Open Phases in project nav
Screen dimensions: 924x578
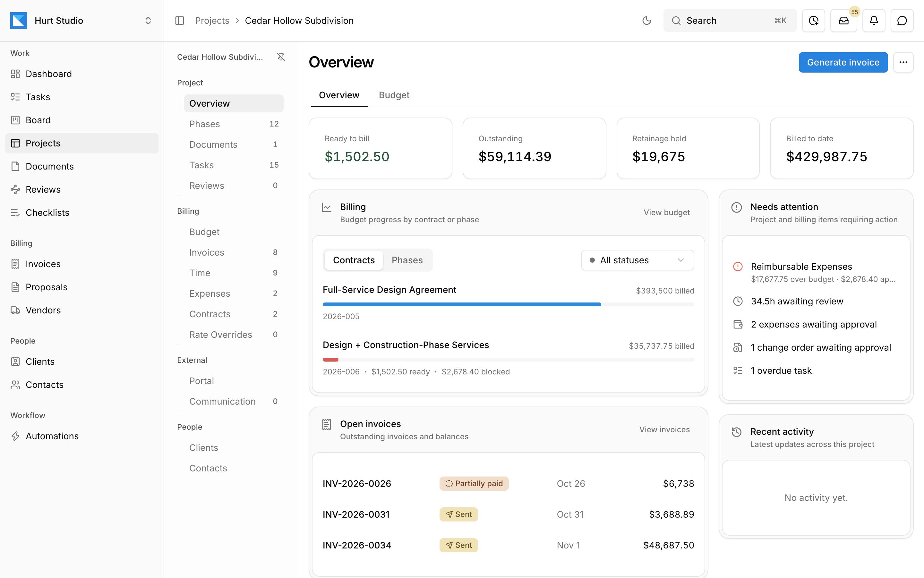click(x=234, y=124)
